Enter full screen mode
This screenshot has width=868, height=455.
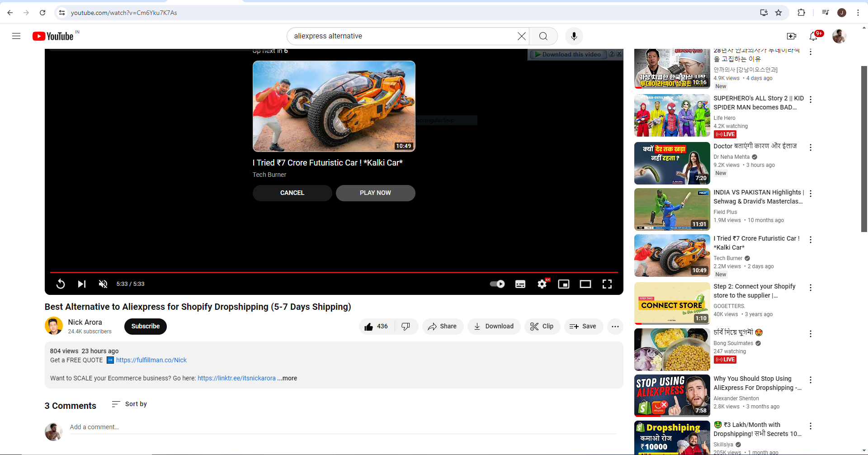pyautogui.click(x=607, y=284)
